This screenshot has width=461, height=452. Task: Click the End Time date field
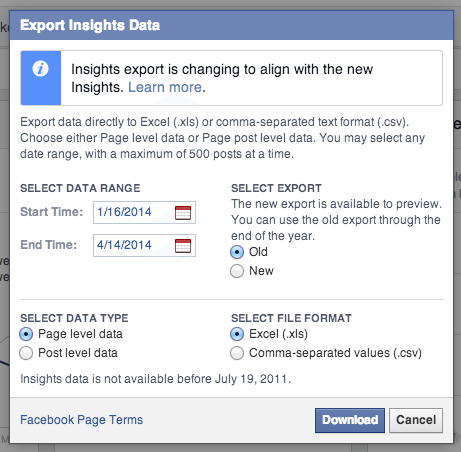coord(144,245)
